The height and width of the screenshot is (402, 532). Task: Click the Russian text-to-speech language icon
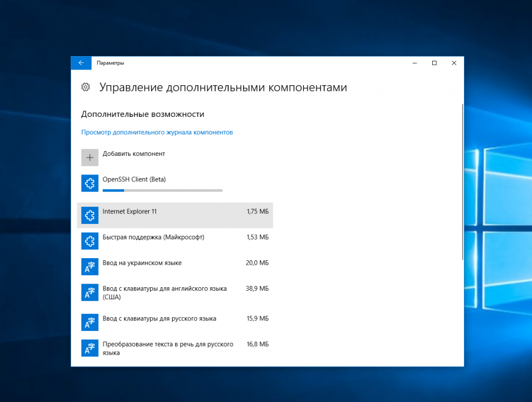[90, 347]
